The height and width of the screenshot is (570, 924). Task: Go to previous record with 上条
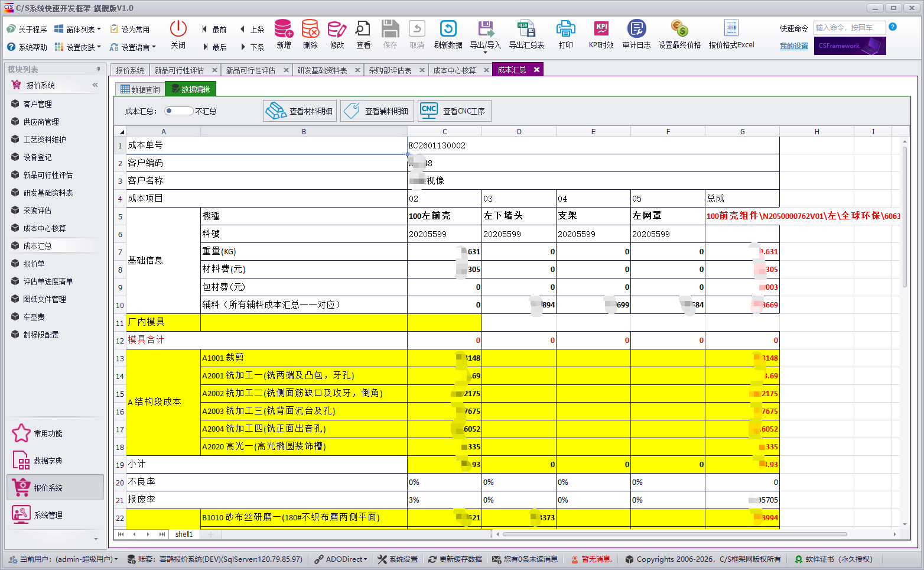(252, 30)
